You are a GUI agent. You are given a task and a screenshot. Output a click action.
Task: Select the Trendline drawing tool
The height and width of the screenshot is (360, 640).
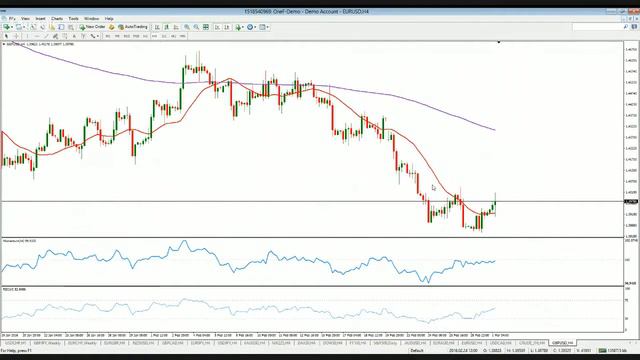pyautogui.click(x=47, y=36)
